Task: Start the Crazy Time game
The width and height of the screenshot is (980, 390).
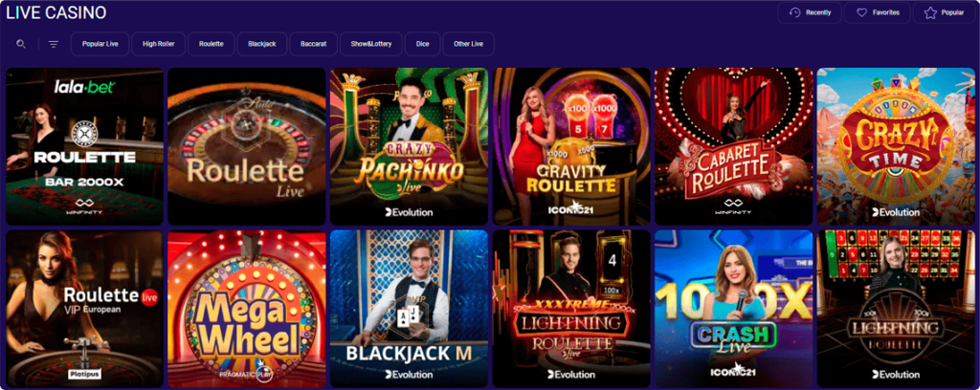Action: tap(896, 146)
